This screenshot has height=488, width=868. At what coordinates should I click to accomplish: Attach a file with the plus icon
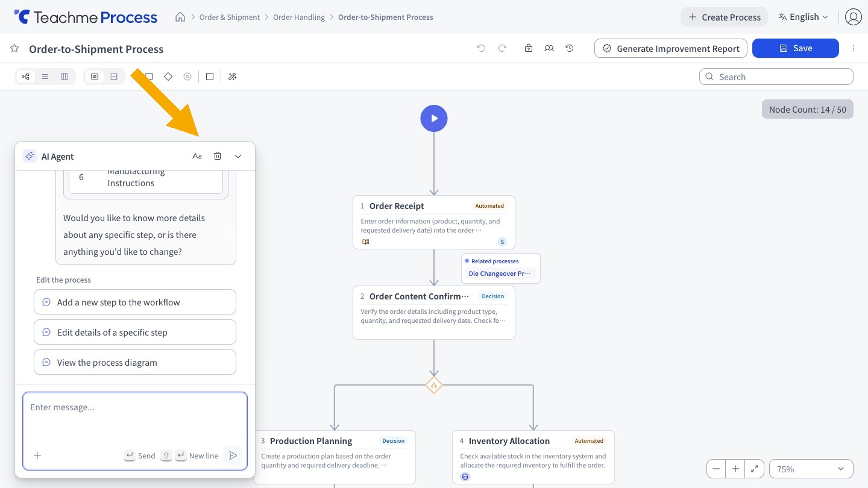[37, 455]
